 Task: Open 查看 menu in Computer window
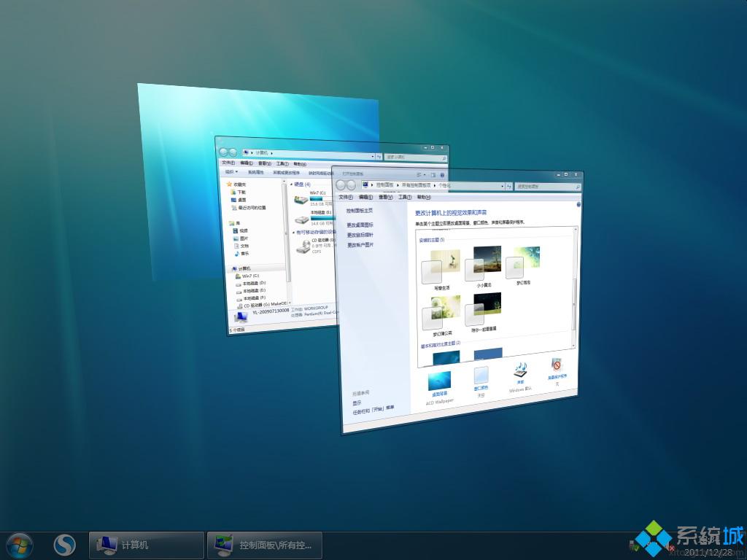(264, 164)
